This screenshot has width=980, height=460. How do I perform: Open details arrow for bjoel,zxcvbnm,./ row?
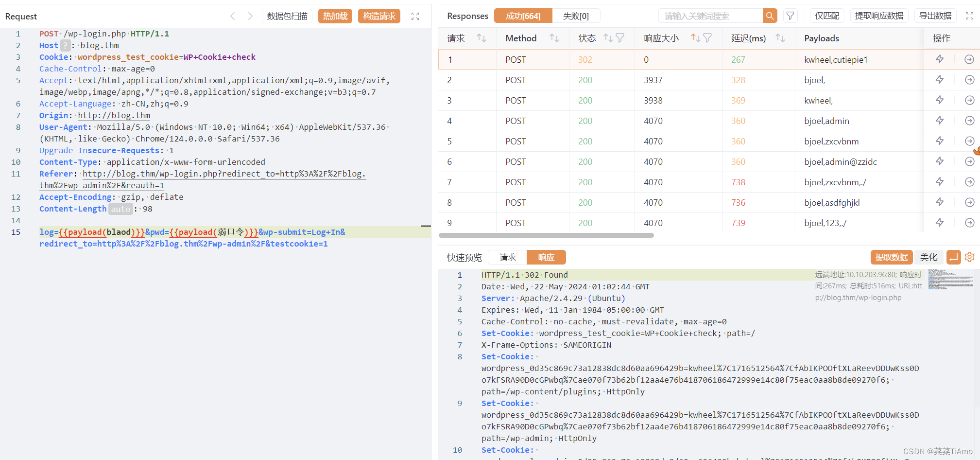tap(969, 182)
